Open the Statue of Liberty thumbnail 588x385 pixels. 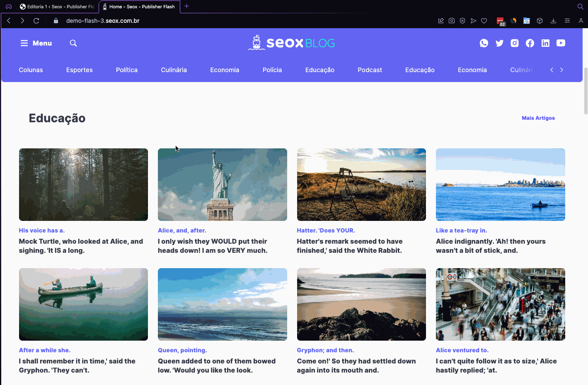pyautogui.click(x=223, y=184)
